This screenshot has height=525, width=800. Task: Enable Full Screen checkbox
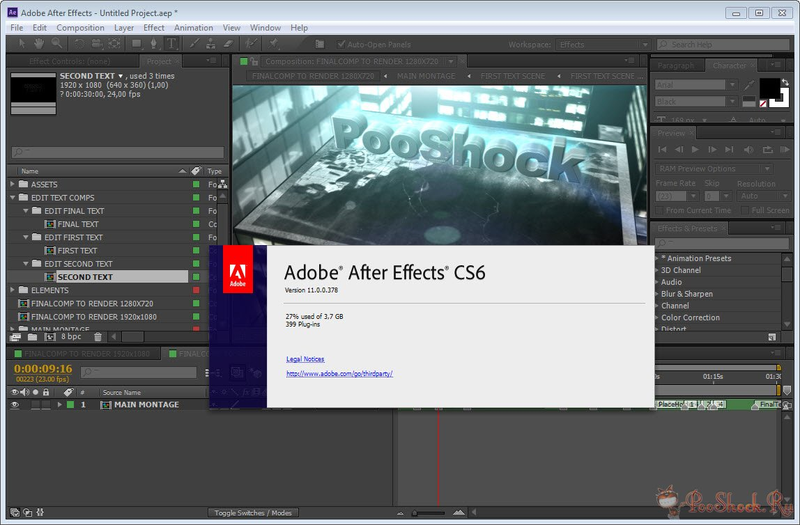pyautogui.click(x=745, y=210)
